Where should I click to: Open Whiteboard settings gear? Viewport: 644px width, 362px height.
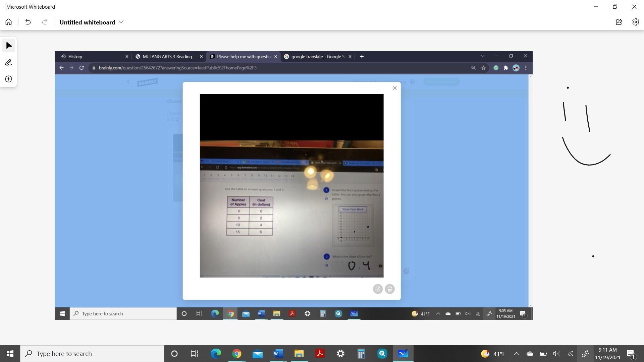pyautogui.click(x=635, y=22)
